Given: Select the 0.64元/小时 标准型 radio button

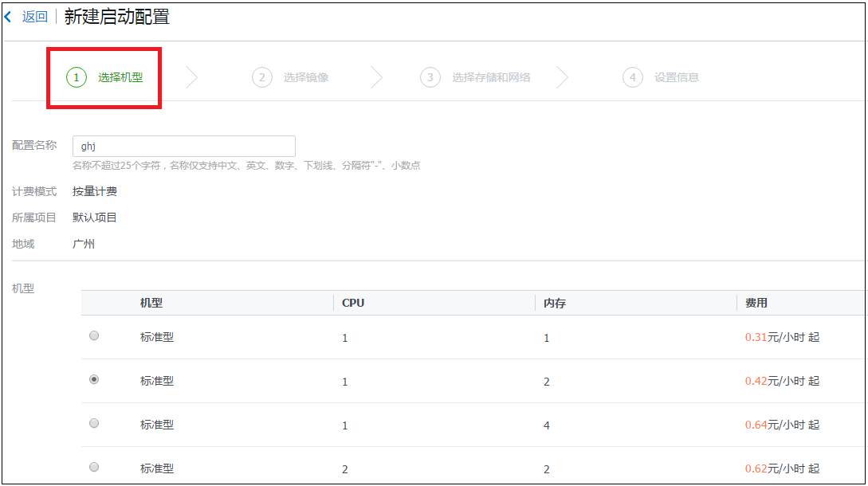Looking at the screenshot, I should 94,423.
